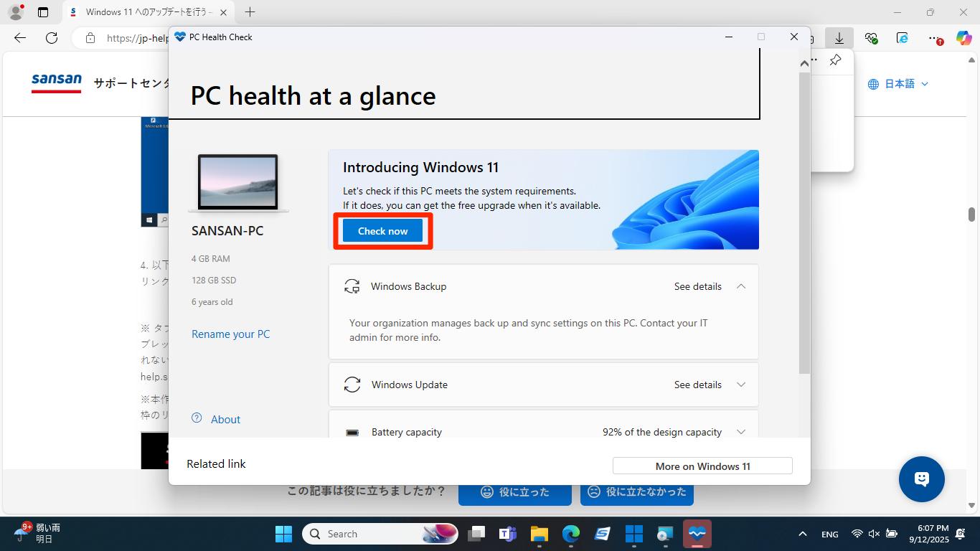Image resolution: width=980 pixels, height=551 pixels.
Task: Click the sansan logo on the webpage
Action: point(57,83)
